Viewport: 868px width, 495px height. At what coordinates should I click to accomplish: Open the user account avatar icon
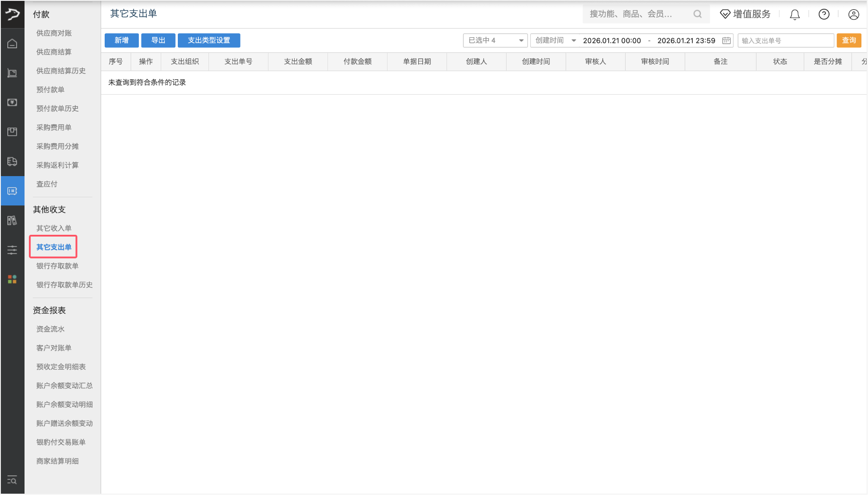(x=853, y=14)
